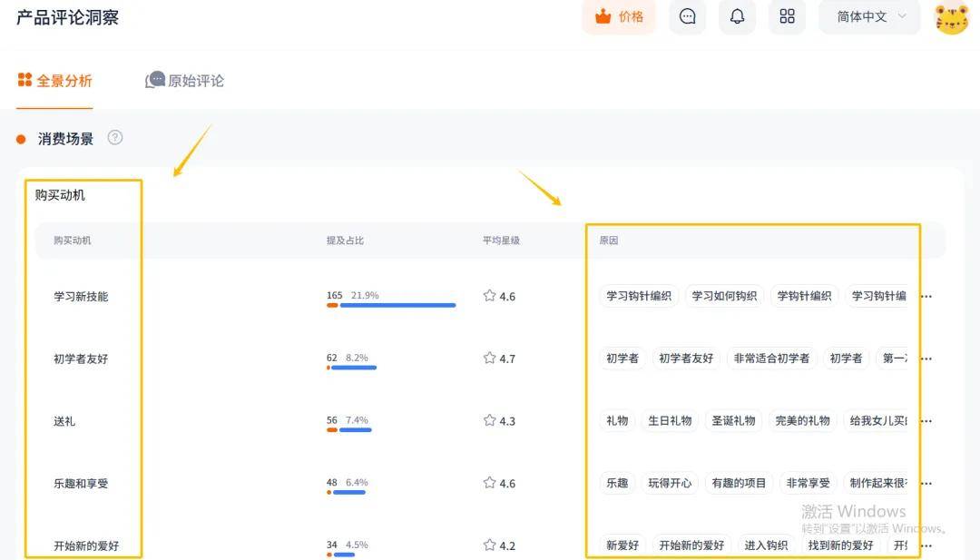980x560 pixels.
Task: Click the star icon in 送礼 row
Action: pyautogui.click(x=489, y=420)
